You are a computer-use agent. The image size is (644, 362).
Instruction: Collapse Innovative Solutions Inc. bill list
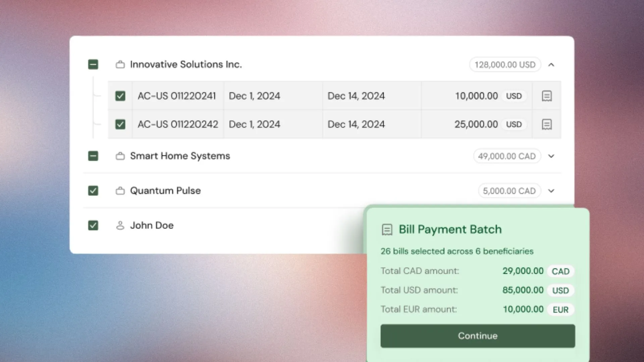pyautogui.click(x=551, y=65)
